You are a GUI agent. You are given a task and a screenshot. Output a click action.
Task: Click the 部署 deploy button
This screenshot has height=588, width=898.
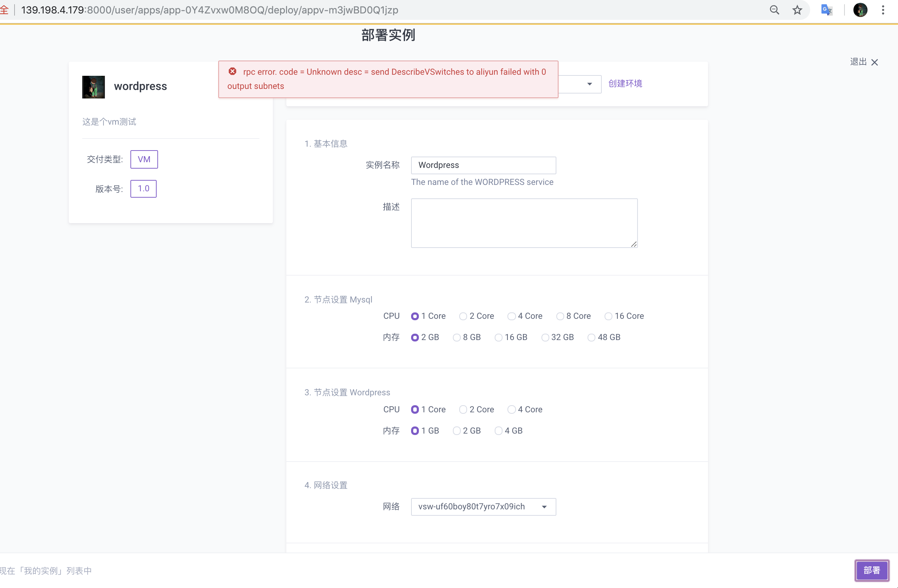tap(871, 570)
